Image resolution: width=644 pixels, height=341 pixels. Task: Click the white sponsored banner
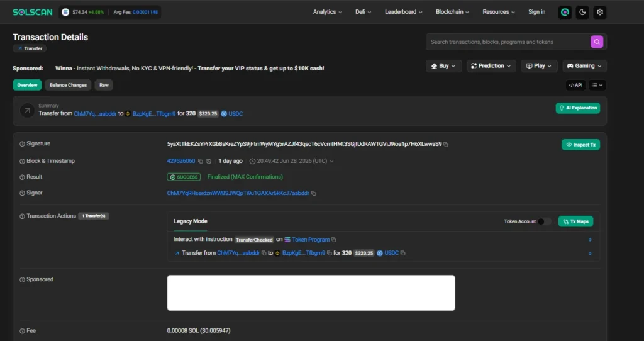[311, 293]
